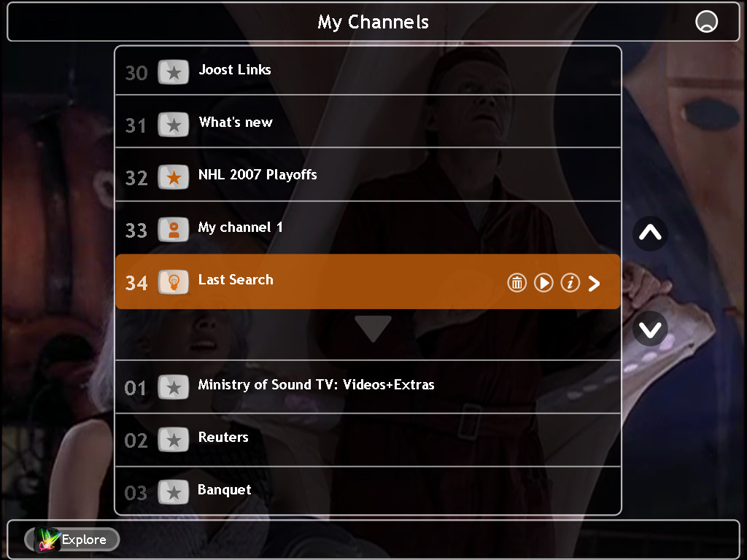
Task: Toggle the orange star on NHL 2007 Playoffs
Action: point(174,178)
